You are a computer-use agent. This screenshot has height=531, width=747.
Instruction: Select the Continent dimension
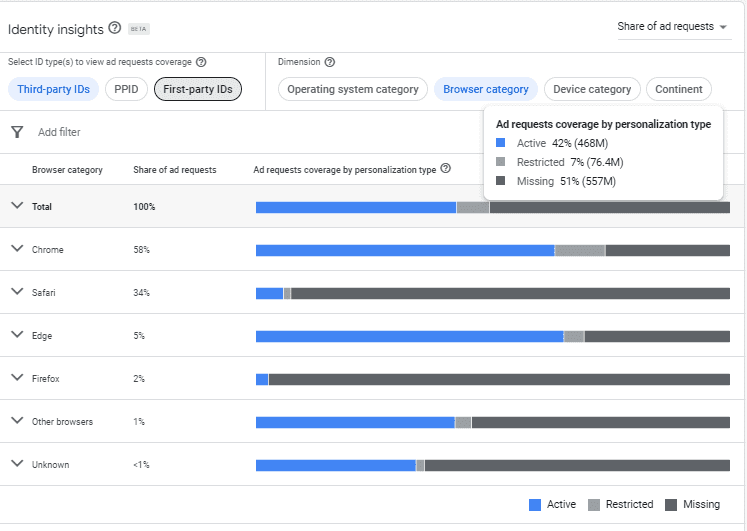pos(678,89)
